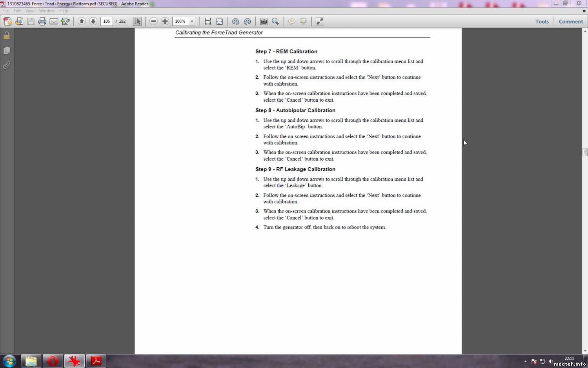This screenshot has width=588, height=368.
Task: Click the email envelope icon
Action: coord(54,22)
